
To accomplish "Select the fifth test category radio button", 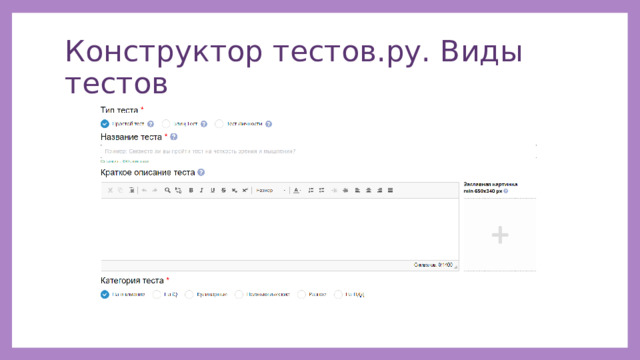I will 301,294.
